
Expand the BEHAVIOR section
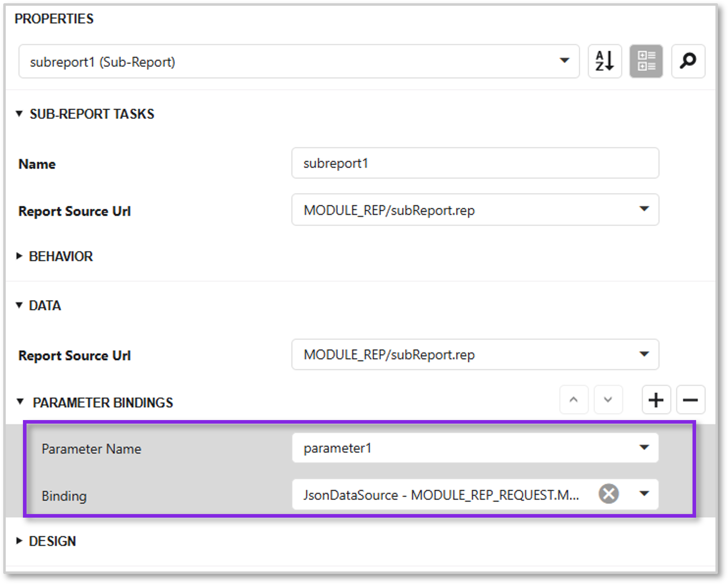tap(19, 256)
